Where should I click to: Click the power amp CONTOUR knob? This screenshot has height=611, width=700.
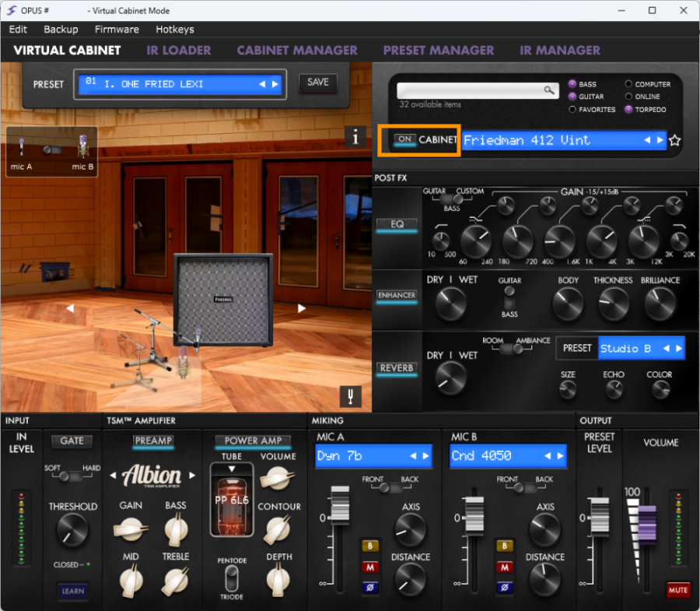point(278,530)
